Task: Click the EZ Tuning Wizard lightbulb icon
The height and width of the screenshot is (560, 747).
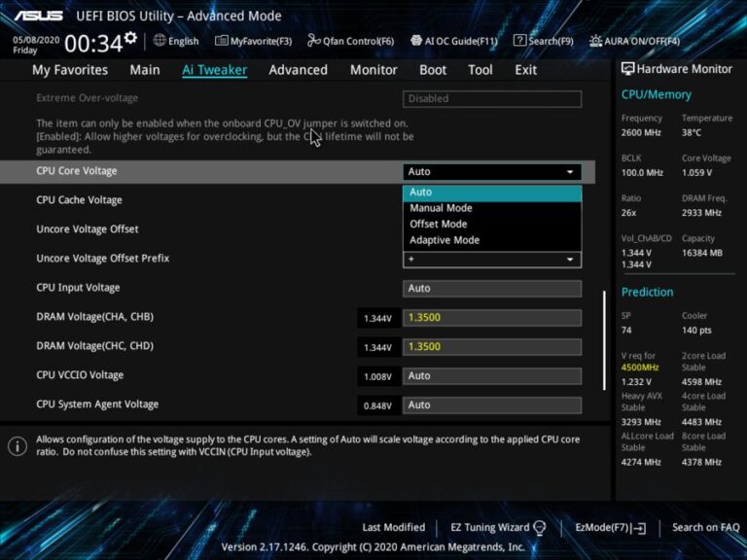Action: (x=539, y=528)
